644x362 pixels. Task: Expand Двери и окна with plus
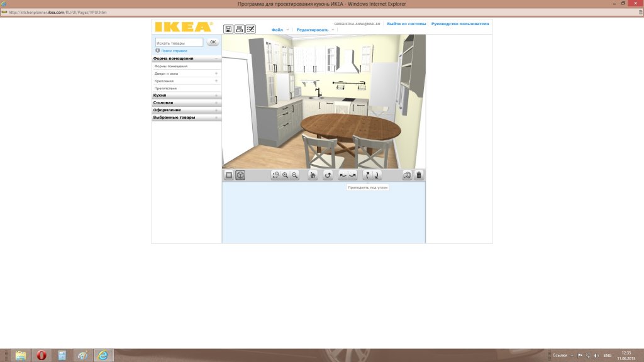click(216, 74)
